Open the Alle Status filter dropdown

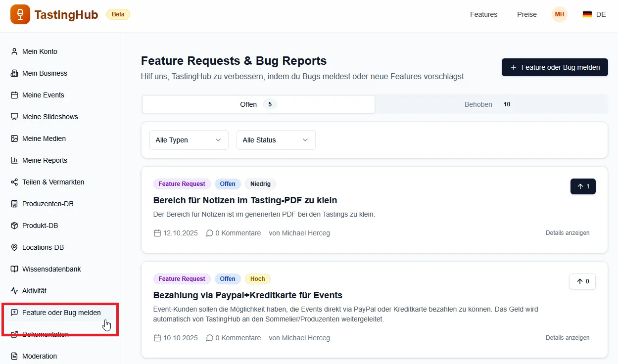click(276, 140)
